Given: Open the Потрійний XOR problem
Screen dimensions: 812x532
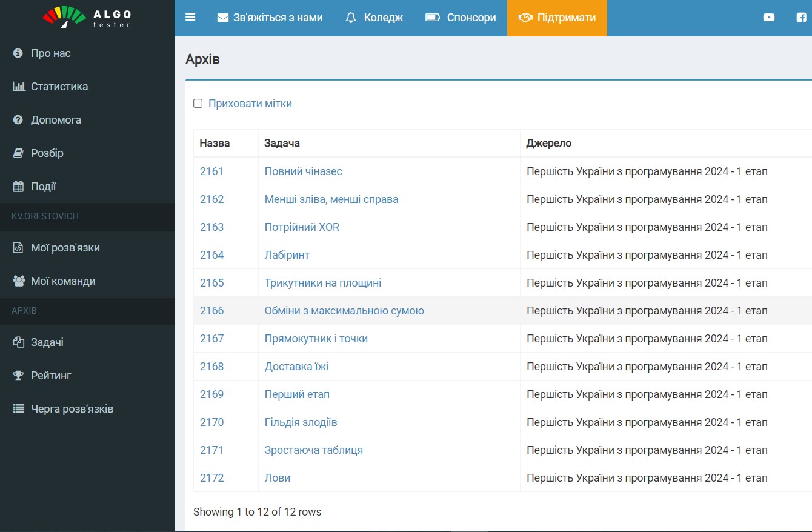Looking at the screenshot, I should [302, 227].
